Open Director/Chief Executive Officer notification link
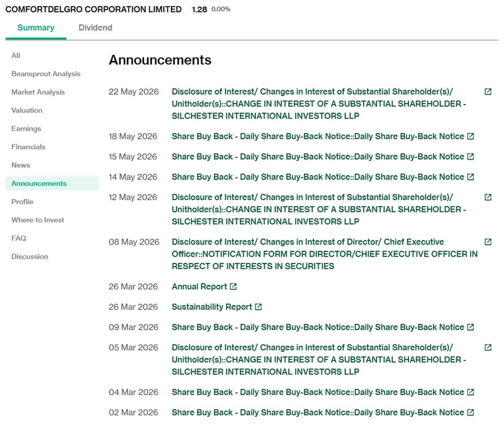This screenshot has width=504, height=426. (x=325, y=254)
